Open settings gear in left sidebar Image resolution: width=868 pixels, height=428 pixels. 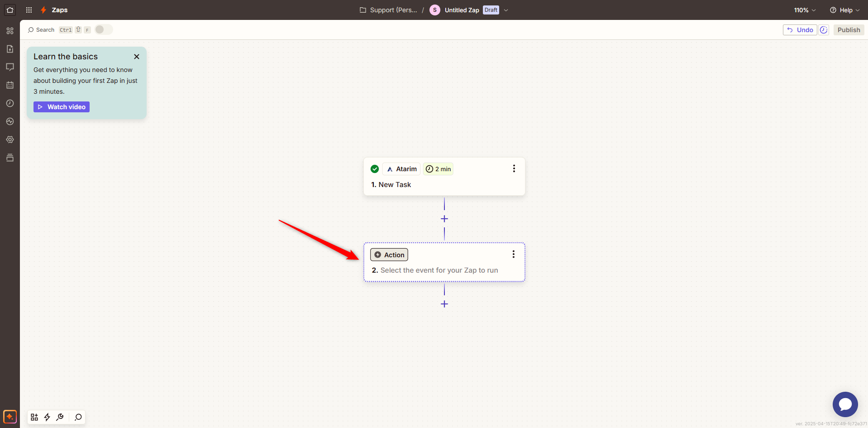(x=10, y=139)
